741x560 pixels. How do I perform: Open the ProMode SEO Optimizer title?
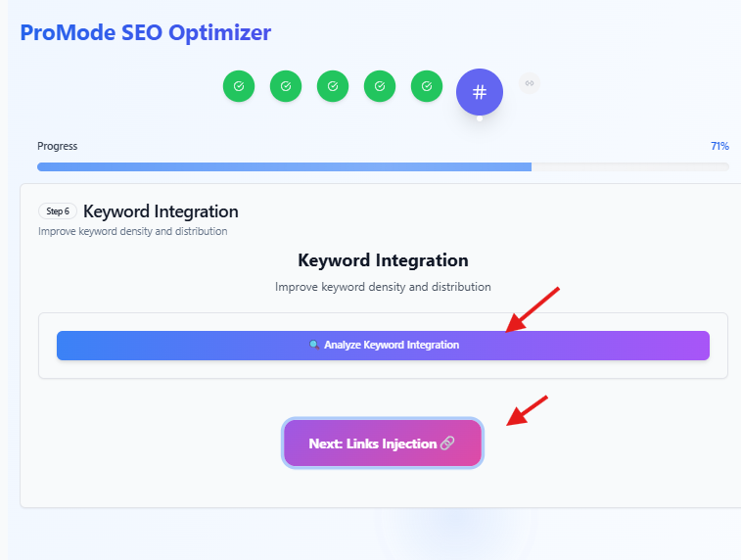(x=146, y=32)
